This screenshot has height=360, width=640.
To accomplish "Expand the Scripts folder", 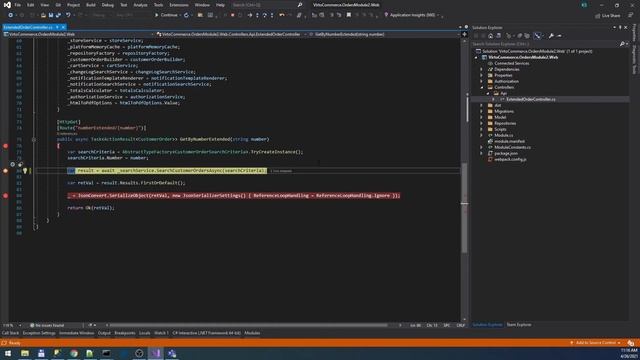I will click(x=481, y=129).
